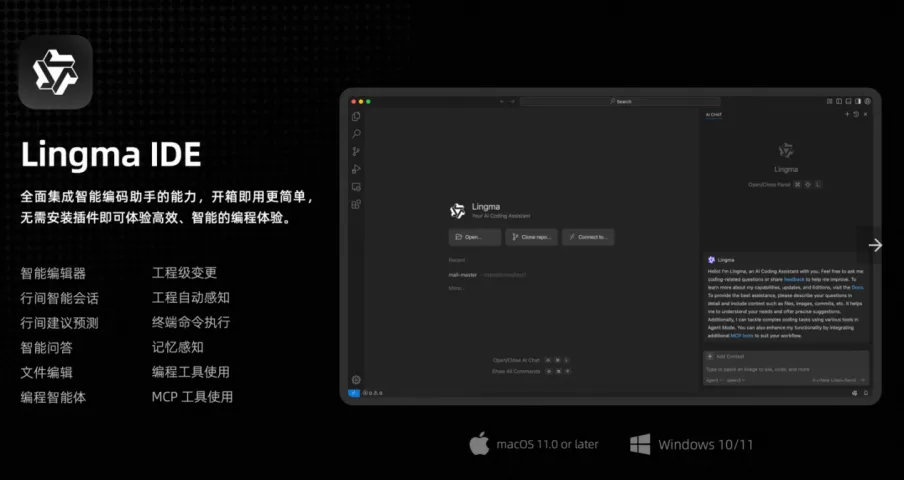Go forward with title bar arrow
This screenshot has height=480, width=904.
tap(511, 101)
